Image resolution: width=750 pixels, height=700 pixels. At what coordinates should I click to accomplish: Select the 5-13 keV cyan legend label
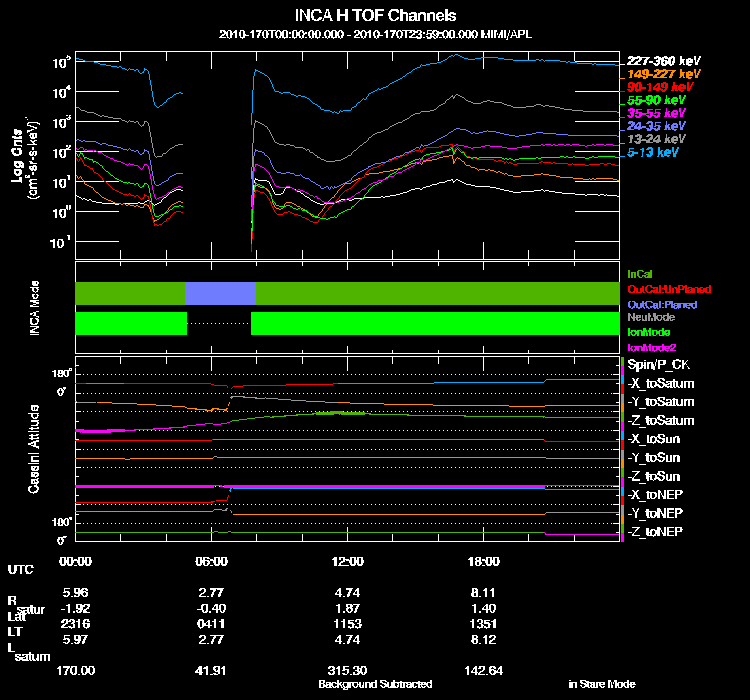652,152
